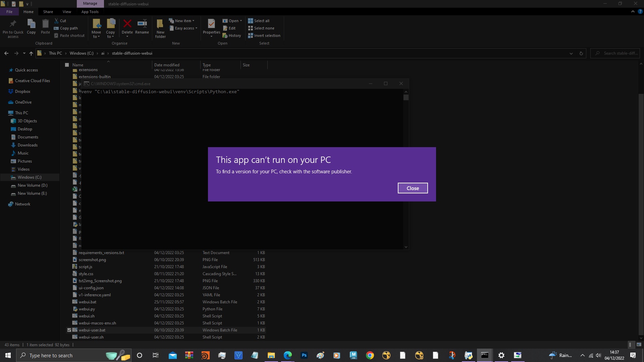Open the New item dropdown
This screenshot has width=644, height=362.
tap(184, 21)
